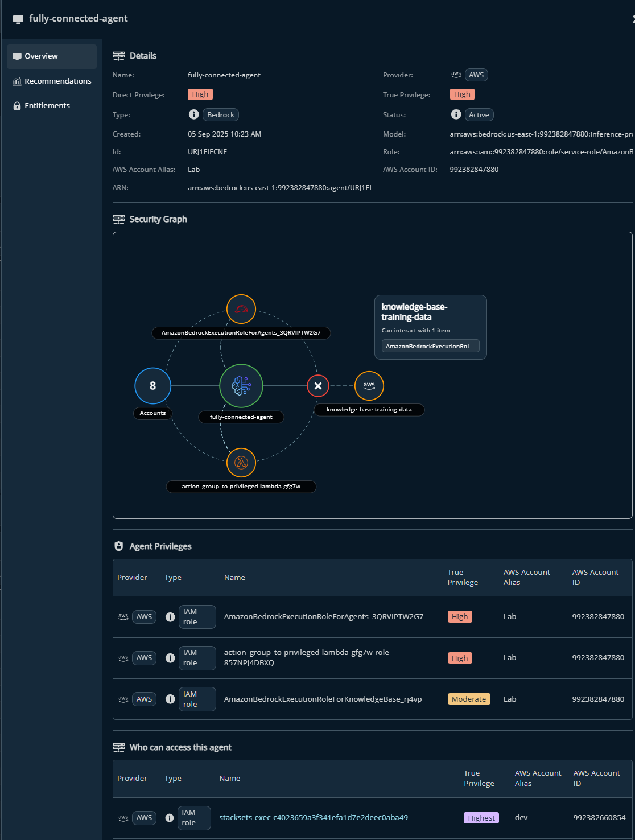The width and height of the screenshot is (635, 840).
Task: Click the agent ARN value
Action: 279,188
